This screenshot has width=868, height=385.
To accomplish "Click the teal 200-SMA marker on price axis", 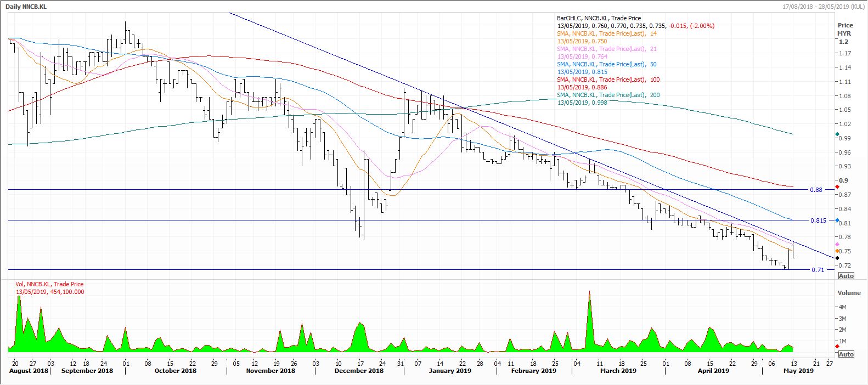I will [837, 134].
